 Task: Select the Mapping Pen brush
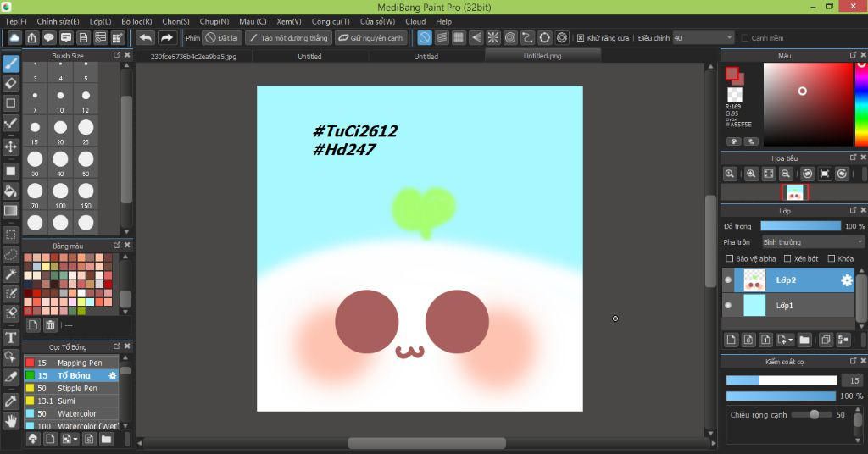click(71, 363)
